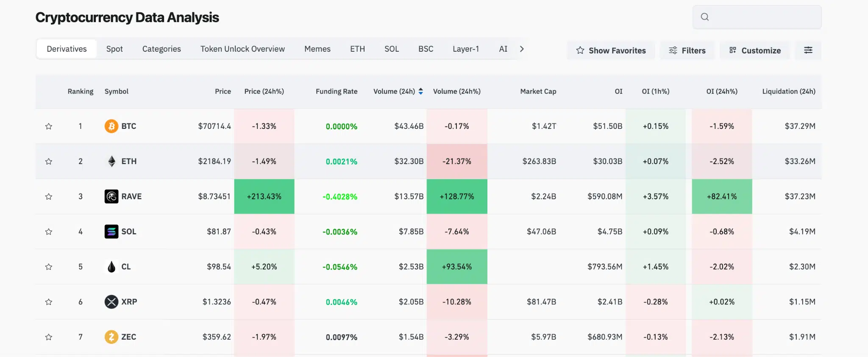This screenshot has width=868, height=357.
Task: Star the XRP row as favorite
Action: point(49,302)
